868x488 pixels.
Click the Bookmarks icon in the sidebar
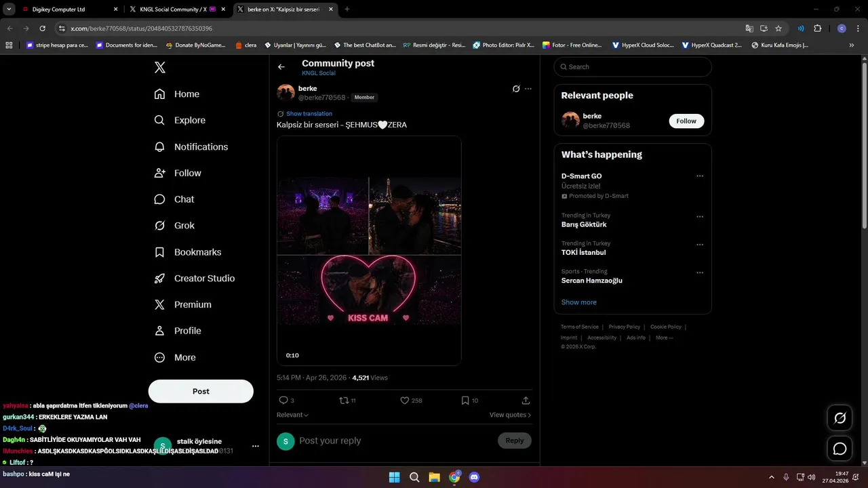(x=159, y=252)
